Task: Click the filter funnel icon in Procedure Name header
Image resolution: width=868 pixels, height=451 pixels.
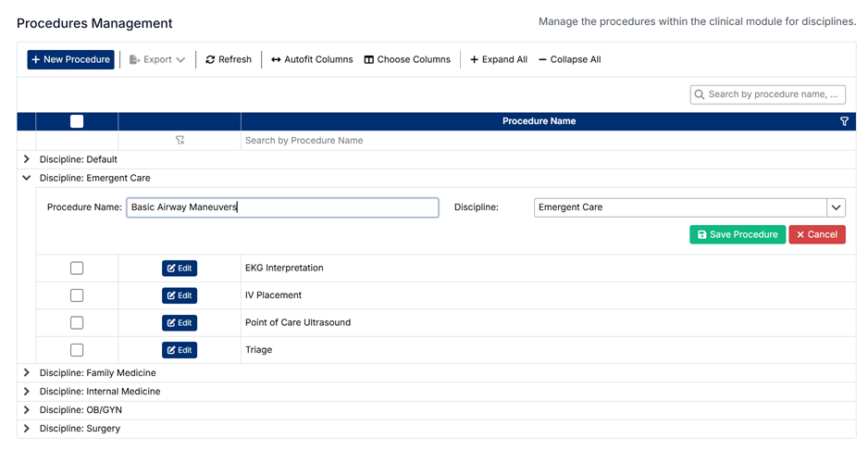Action: (844, 121)
